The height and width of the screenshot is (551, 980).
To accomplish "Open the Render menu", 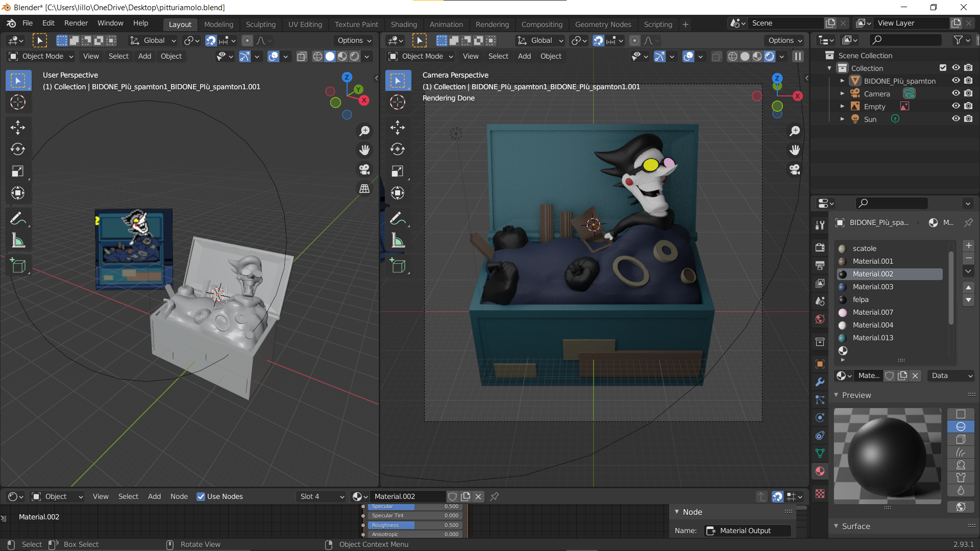I will 76,23.
